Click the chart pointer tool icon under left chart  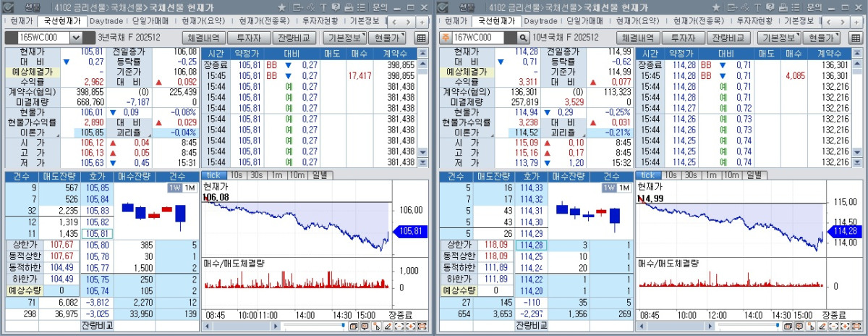click(x=376, y=327)
